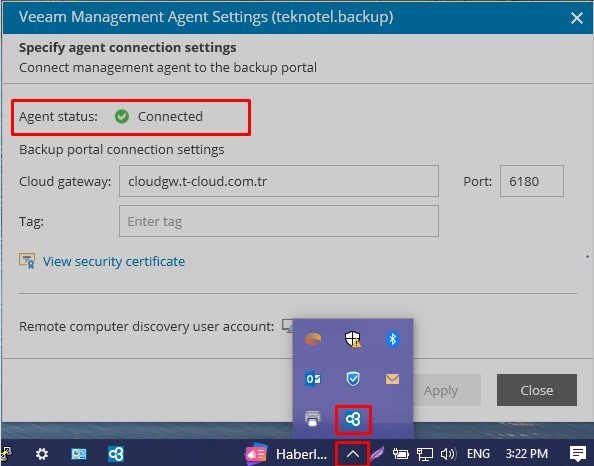Open the Veeam agent taskbar button

[x=116, y=453]
